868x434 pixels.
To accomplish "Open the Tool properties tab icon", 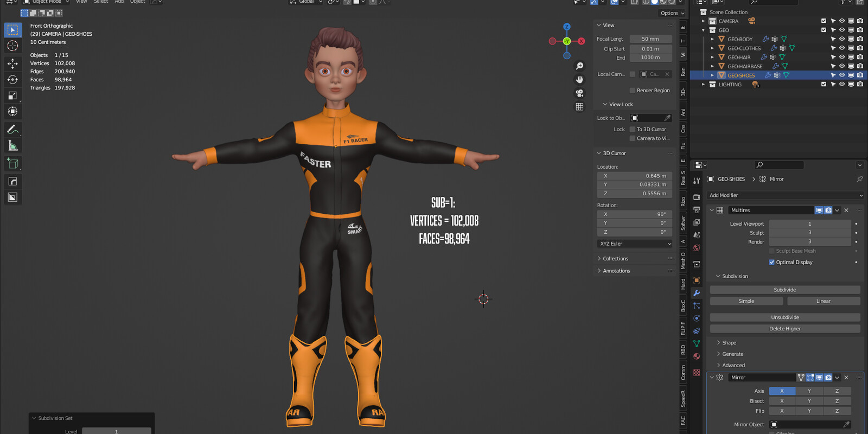I will pyautogui.click(x=697, y=181).
